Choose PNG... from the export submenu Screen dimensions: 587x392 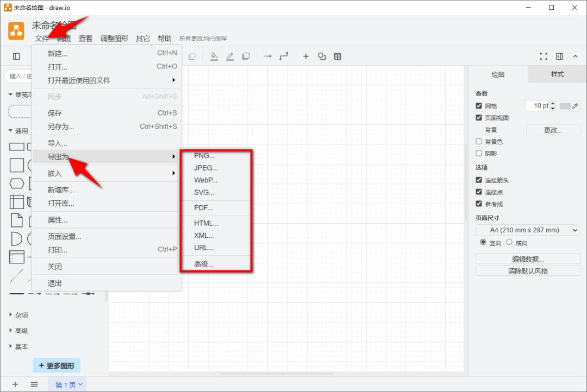point(204,156)
